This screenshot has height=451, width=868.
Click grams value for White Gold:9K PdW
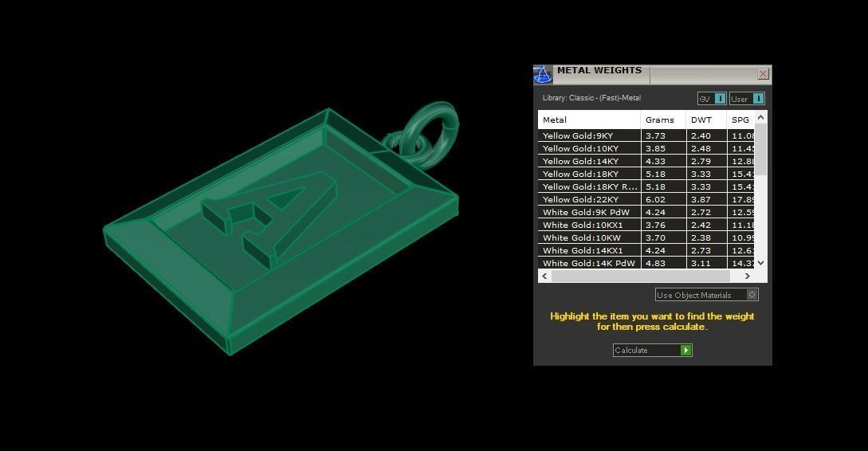(663, 212)
